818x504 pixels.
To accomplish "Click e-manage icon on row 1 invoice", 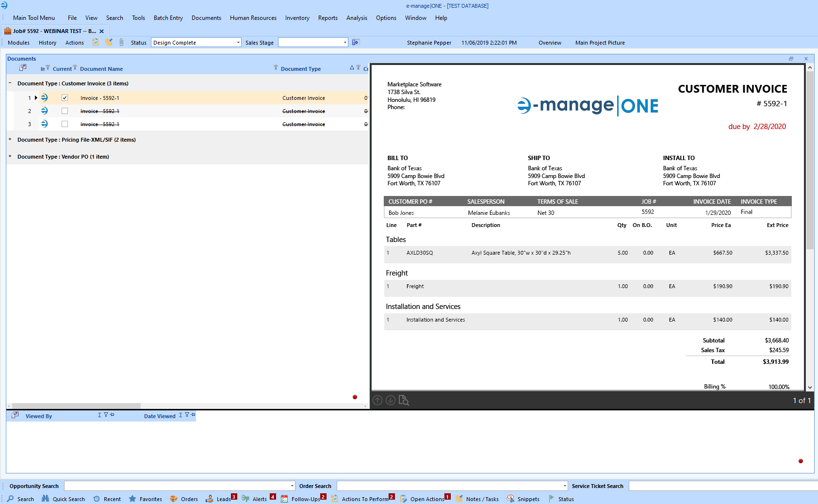I will point(44,98).
